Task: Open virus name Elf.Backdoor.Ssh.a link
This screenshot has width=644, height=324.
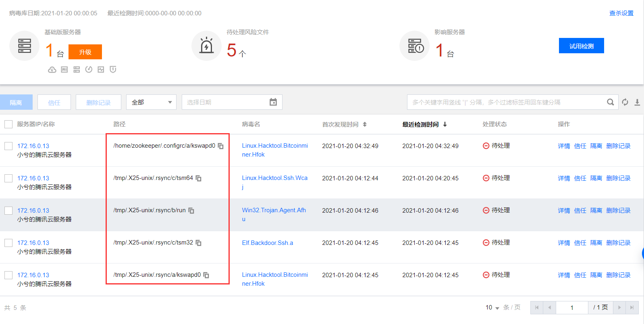Action: (x=268, y=243)
